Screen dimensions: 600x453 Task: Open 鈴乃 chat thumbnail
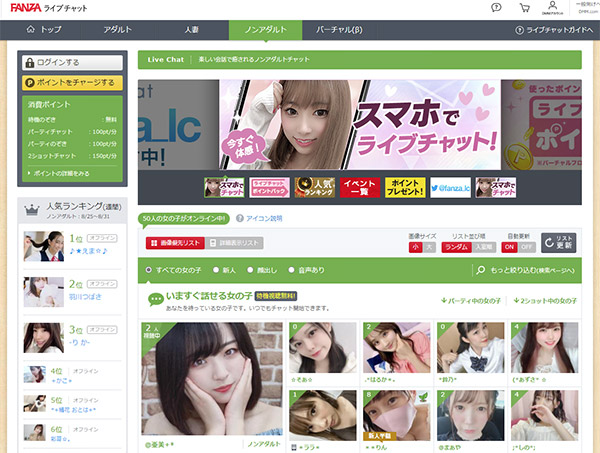coord(471,347)
